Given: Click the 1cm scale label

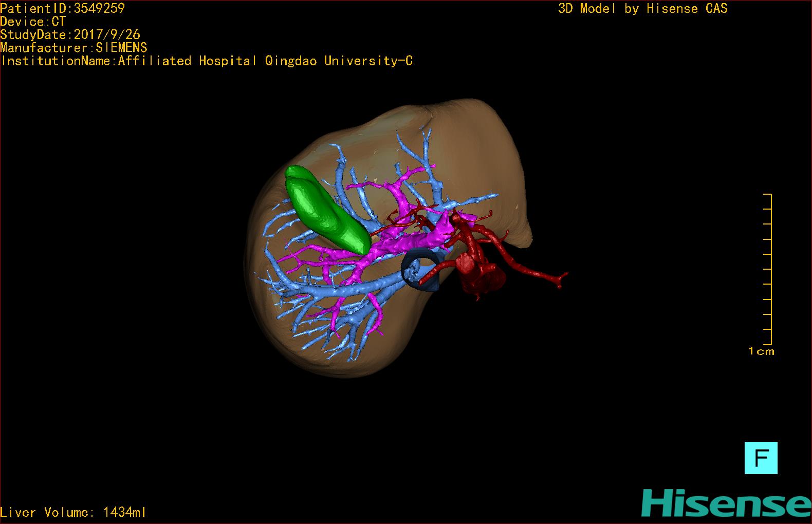Looking at the screenshot, I should (761, 351).
